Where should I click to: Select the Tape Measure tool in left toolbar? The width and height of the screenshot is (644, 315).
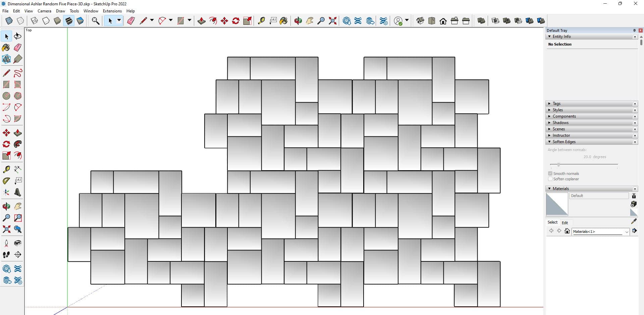pos(6,169)
